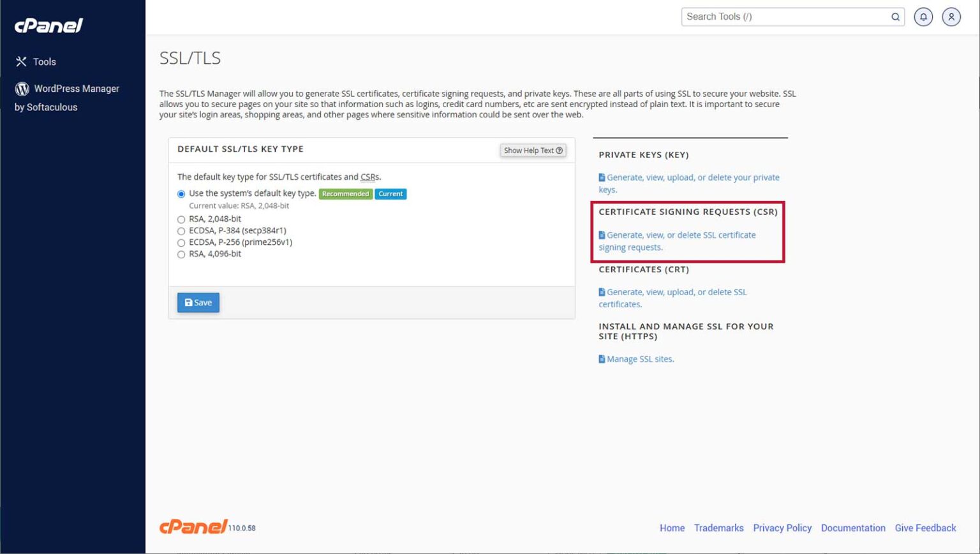Open the Documentation footer link
Viewport: 980px width, 554px height.
click(852, 528)
